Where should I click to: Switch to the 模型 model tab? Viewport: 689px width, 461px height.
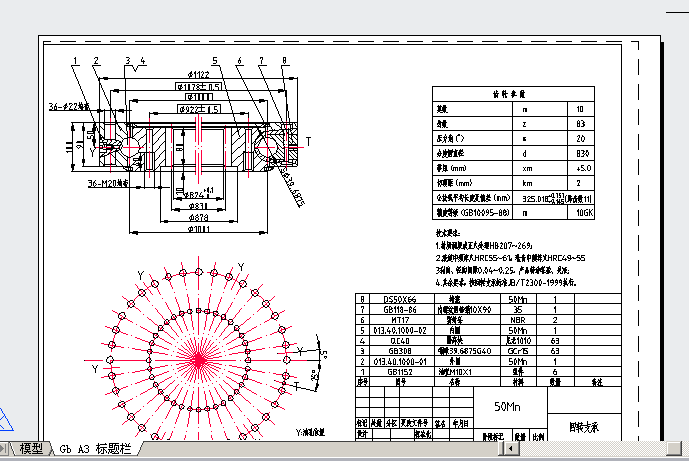pyautogui.click(x=31, y=449)
